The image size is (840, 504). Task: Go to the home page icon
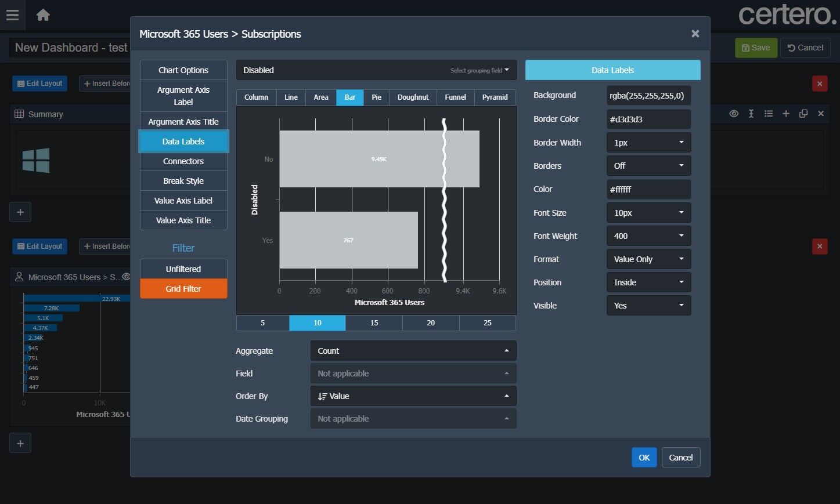pyautogui.click(x=43, y=15)
